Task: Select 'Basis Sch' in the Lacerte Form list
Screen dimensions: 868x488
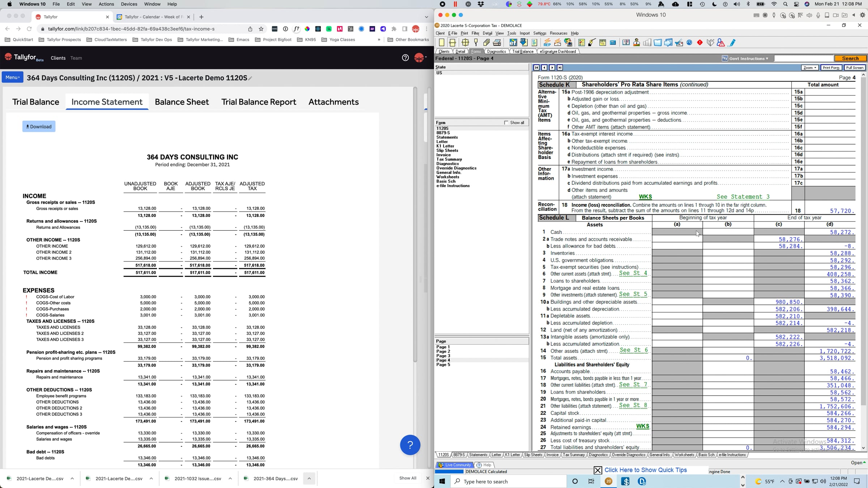Action: [x=446, y=181]
